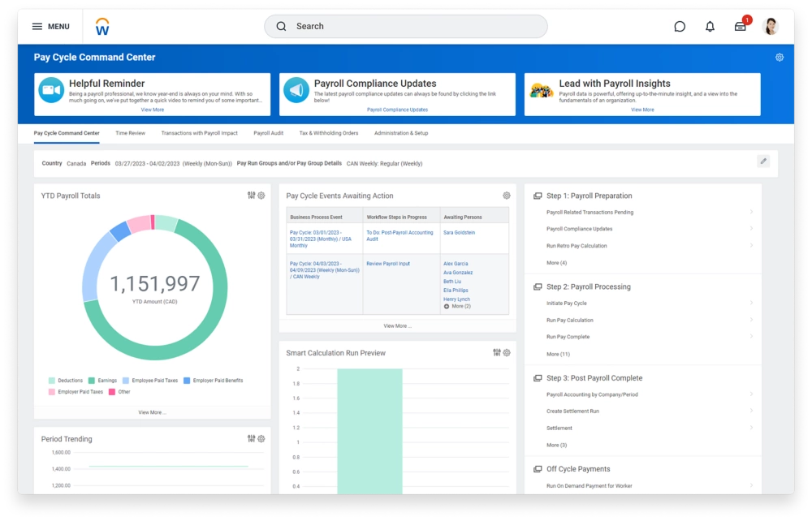Open the Payroll Audit tab
This screenshot has height=521, width=812.
(x=268, y=133)
